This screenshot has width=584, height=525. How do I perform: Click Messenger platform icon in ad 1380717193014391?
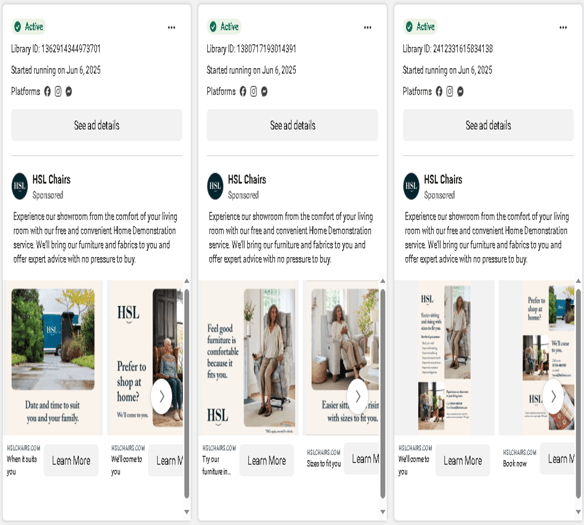click(x=264, y=91)
